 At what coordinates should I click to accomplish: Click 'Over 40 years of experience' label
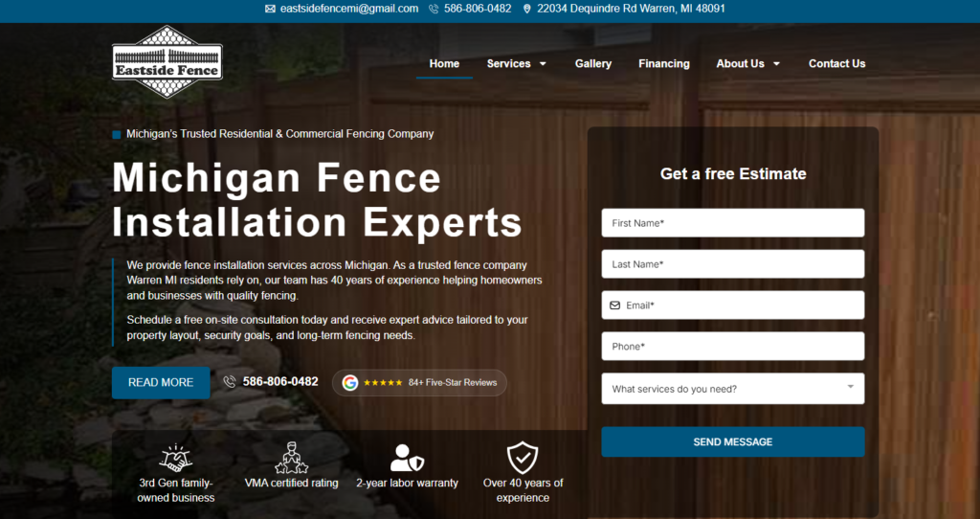[523, 490]
